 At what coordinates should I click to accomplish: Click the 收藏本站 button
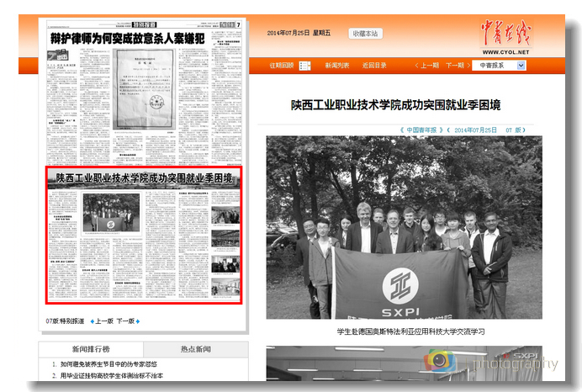click(x=366, y=34)
